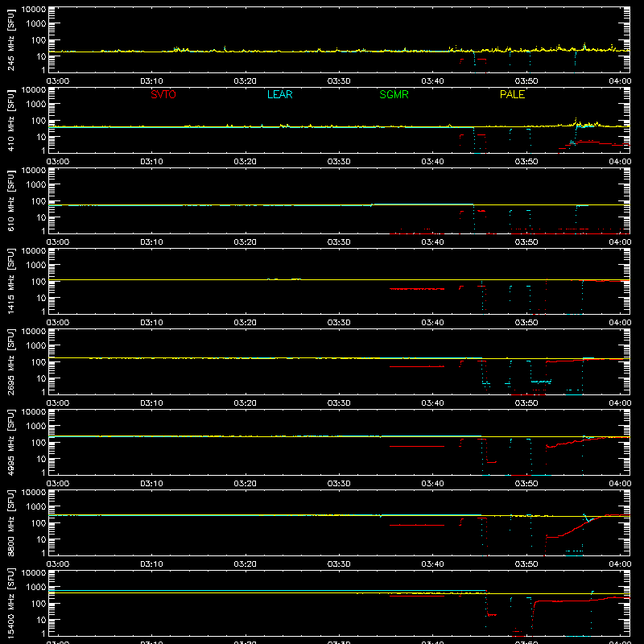Click 03:40 label under 245 MHz plot
Screen dimensions: 644x644
(432, 81)
